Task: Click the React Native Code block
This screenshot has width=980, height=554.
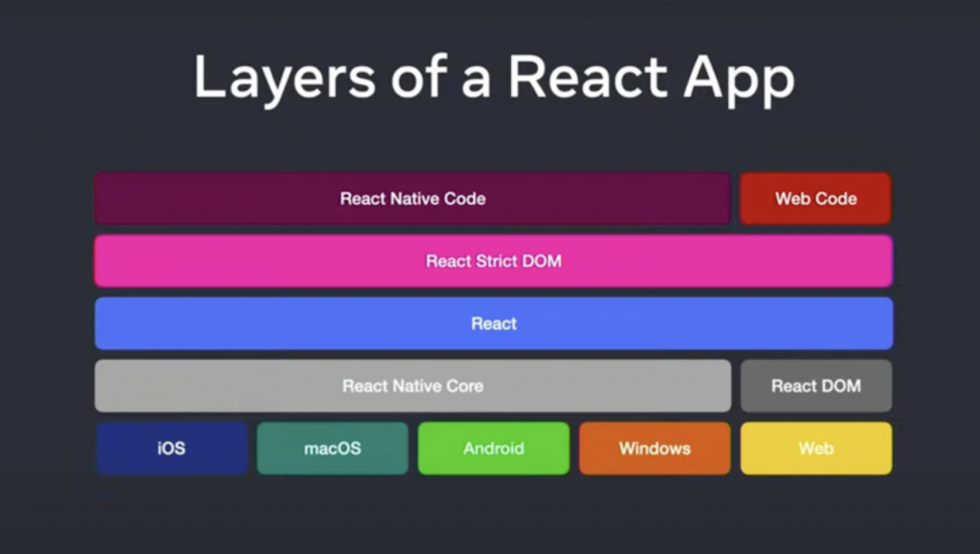Action: coord(412,199)
